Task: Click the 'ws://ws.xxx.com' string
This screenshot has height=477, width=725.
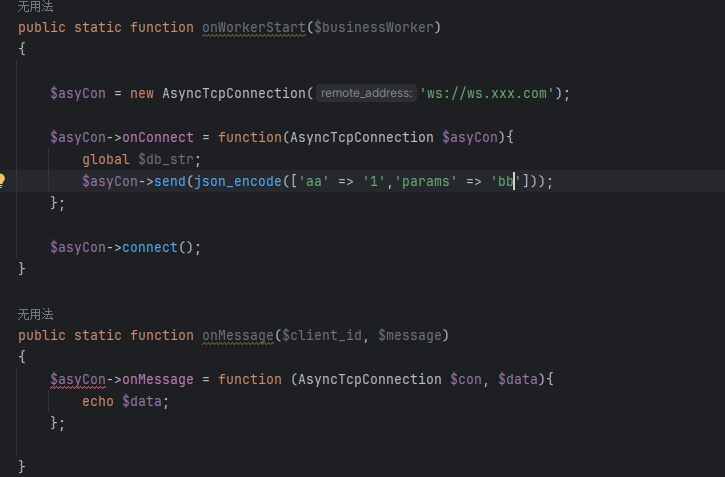Action: pos(486,93)
